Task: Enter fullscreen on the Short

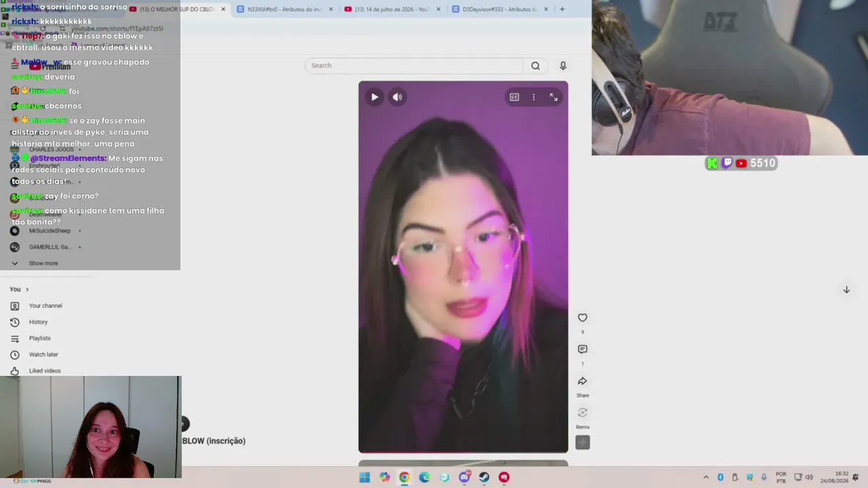Action: coord(553,97)
